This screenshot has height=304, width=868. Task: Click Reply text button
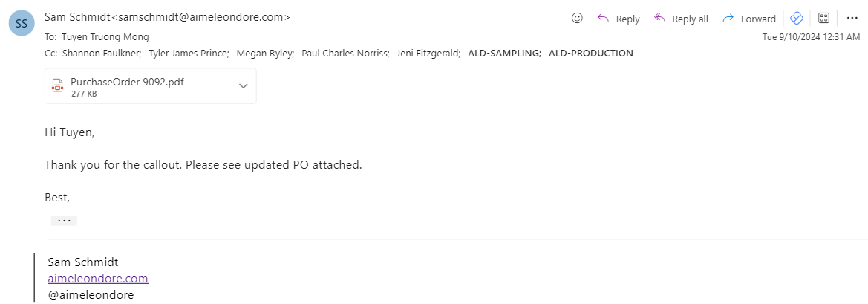point(627,19)
